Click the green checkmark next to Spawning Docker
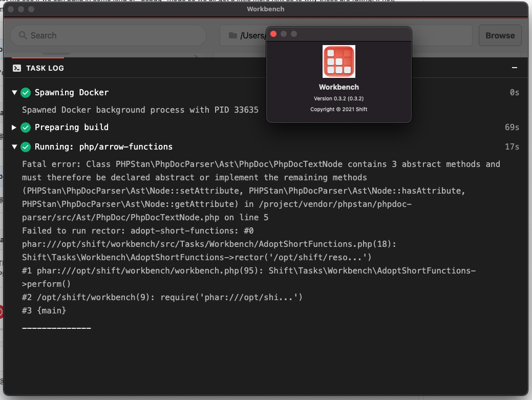 pyautogui.click(x=26, y=93)
